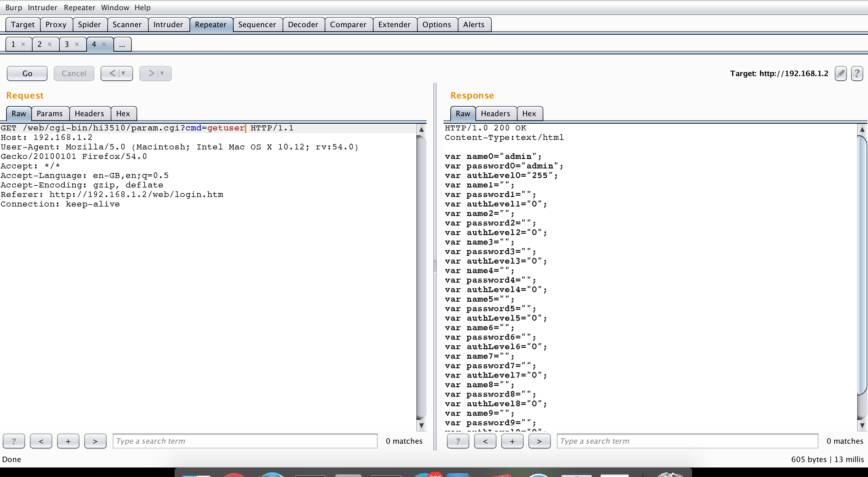Viewport: 868px width, 477px height.
Task: Click request scrollbar up arrow
Action: point(421,129)
